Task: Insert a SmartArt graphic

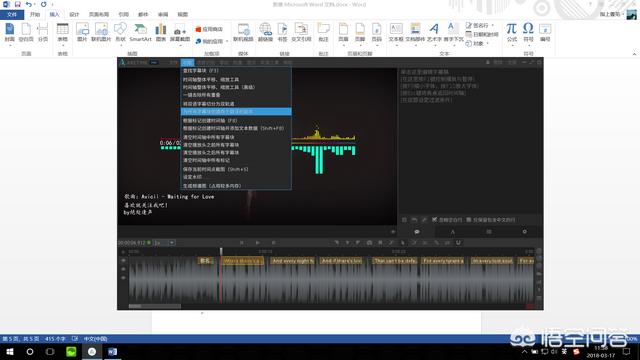Action: [x=140, y=32]
